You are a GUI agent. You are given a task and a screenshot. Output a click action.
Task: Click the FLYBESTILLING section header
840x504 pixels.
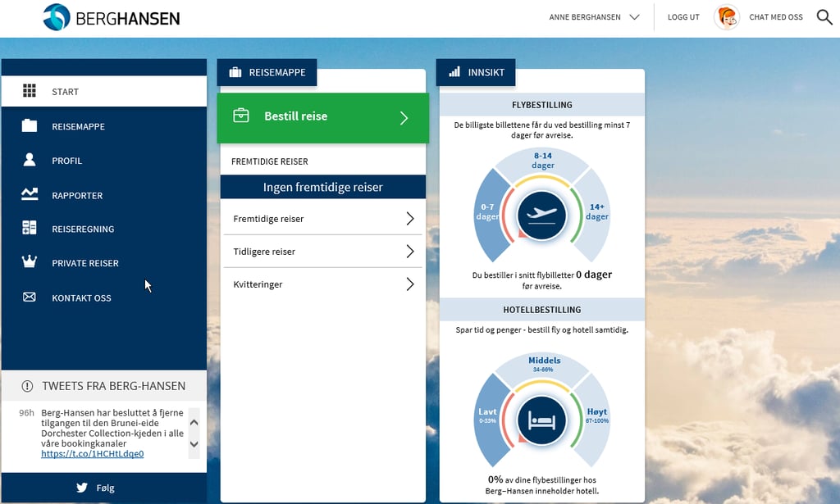(x=541, y=105)
